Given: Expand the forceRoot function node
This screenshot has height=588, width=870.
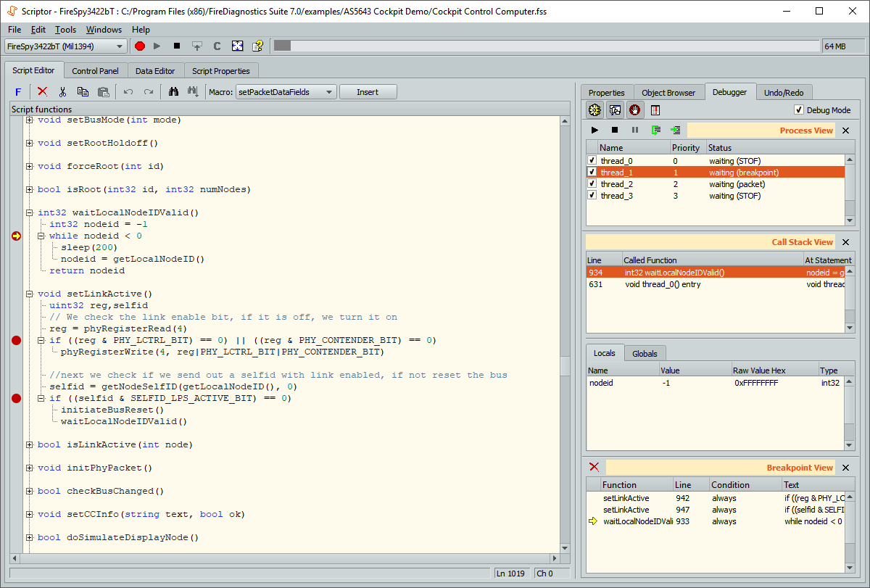Looking at the screenshot, I should click(x=30, y=166).
